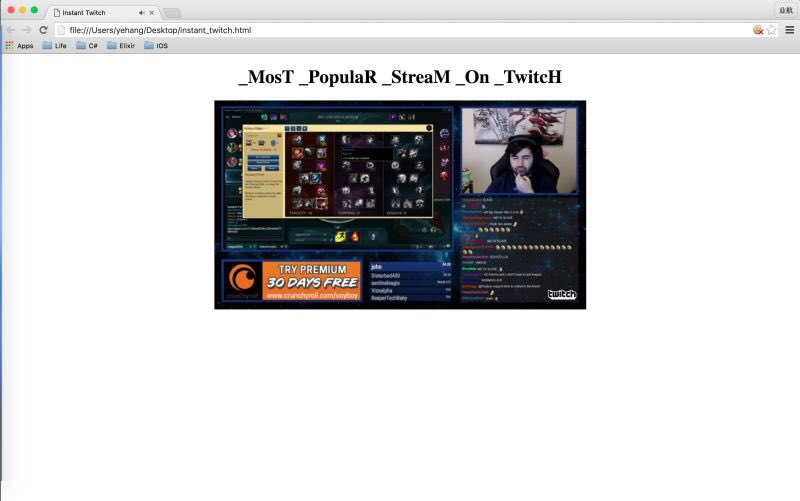The width and height of the screenshot is (800, 501).
Task: Click the green maximize window button
Action: (34, 10)
